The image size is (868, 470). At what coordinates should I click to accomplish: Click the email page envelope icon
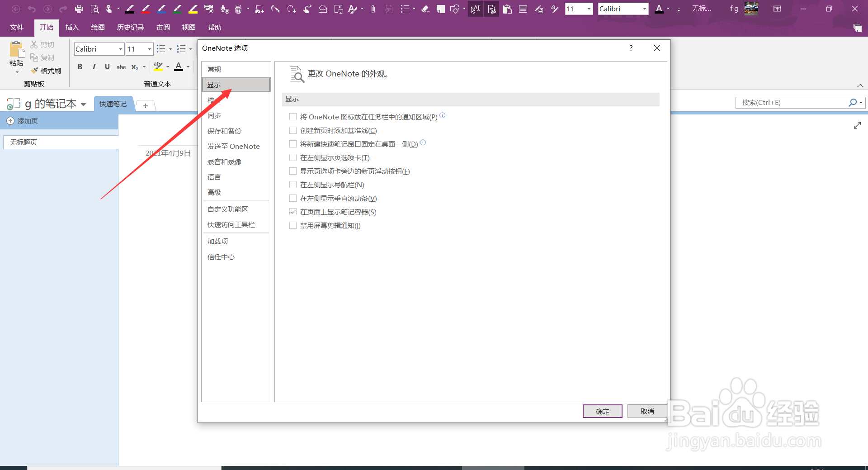pyautogui.click(x=323, y=9)
